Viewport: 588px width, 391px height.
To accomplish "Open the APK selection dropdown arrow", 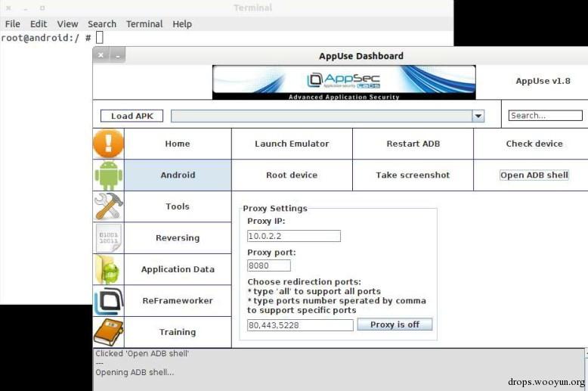I will point(478,116).
